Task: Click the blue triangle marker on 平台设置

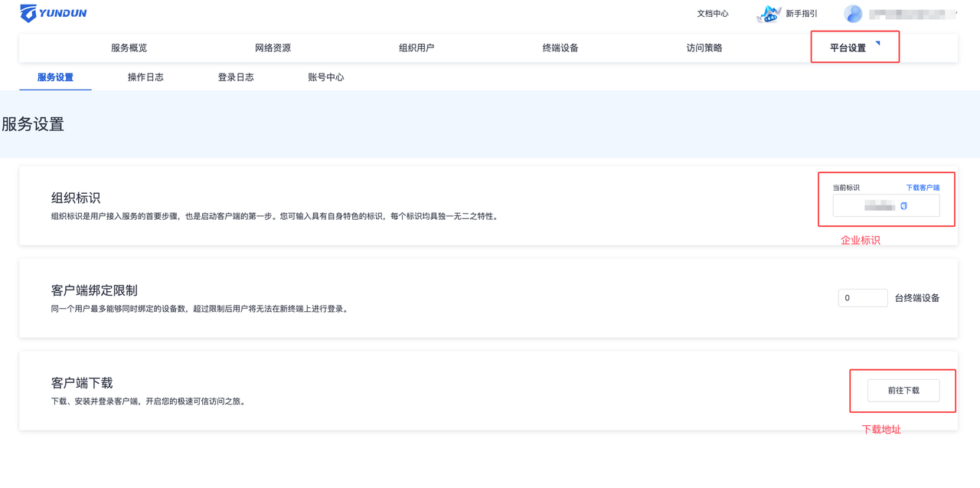Action: pyautogui.click(x=877, y=43)
